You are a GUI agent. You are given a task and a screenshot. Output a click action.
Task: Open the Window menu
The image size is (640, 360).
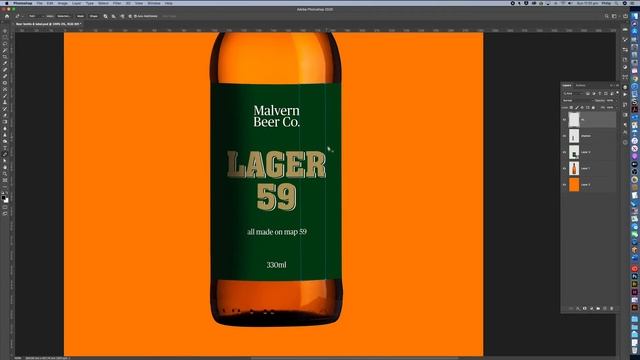[x=154, y=3]
